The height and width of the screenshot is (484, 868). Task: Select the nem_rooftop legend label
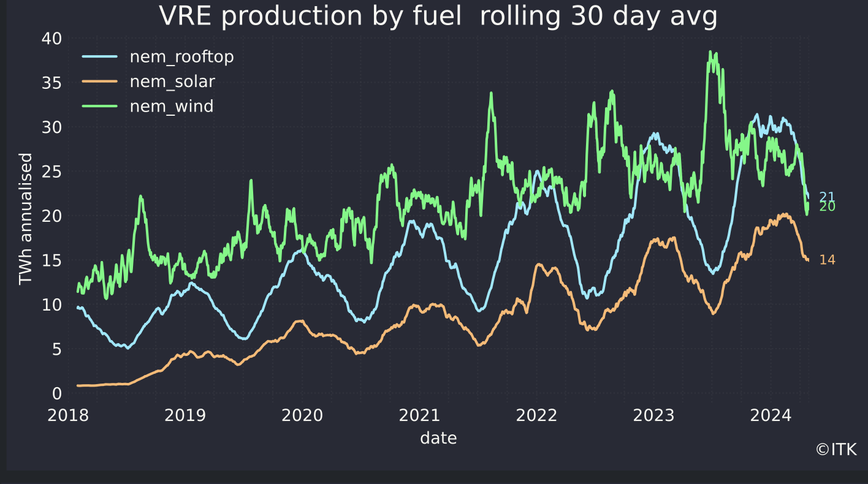coord(181,57)
